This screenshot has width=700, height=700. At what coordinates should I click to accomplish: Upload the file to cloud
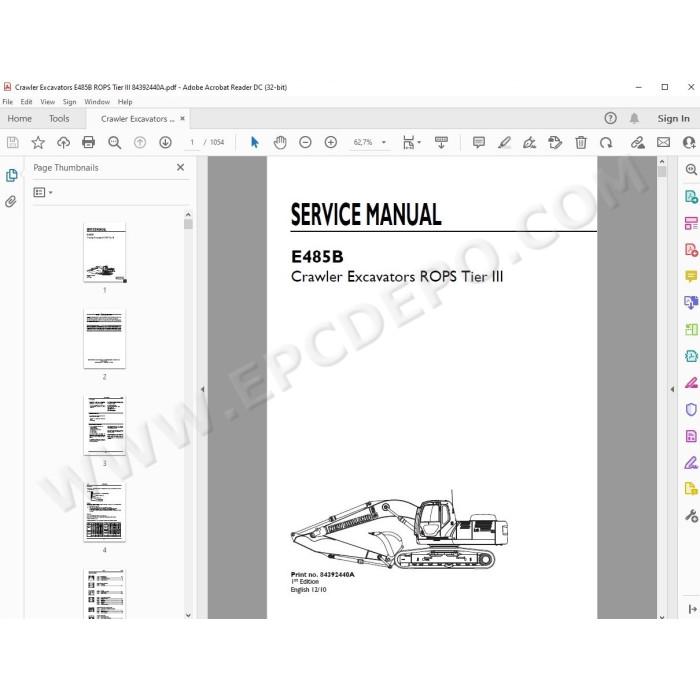pyautogui.click(x=63, y=142)
